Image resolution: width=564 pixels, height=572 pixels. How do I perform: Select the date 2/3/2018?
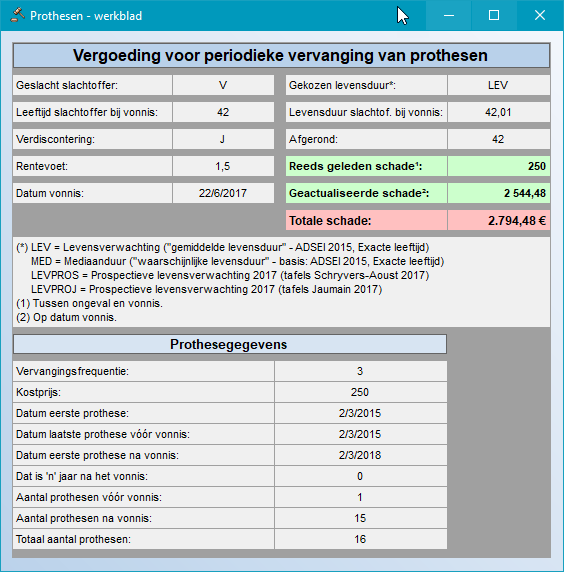coord(360,455)
